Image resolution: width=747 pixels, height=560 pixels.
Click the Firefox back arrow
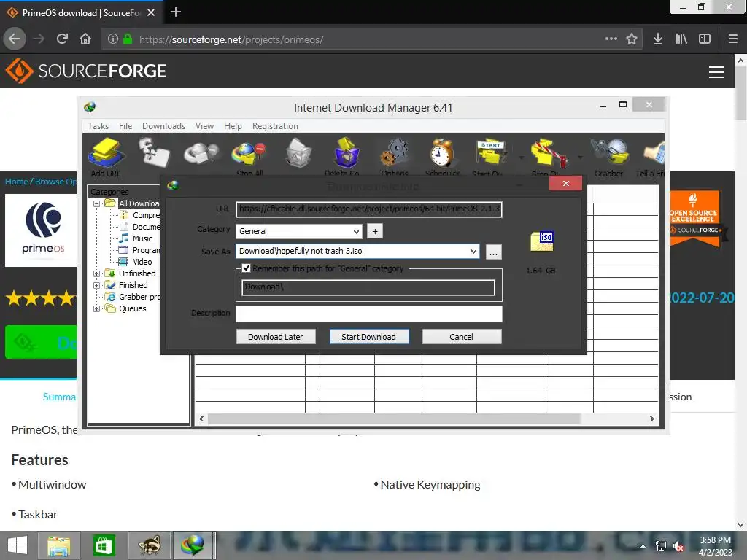click(15, 39)
